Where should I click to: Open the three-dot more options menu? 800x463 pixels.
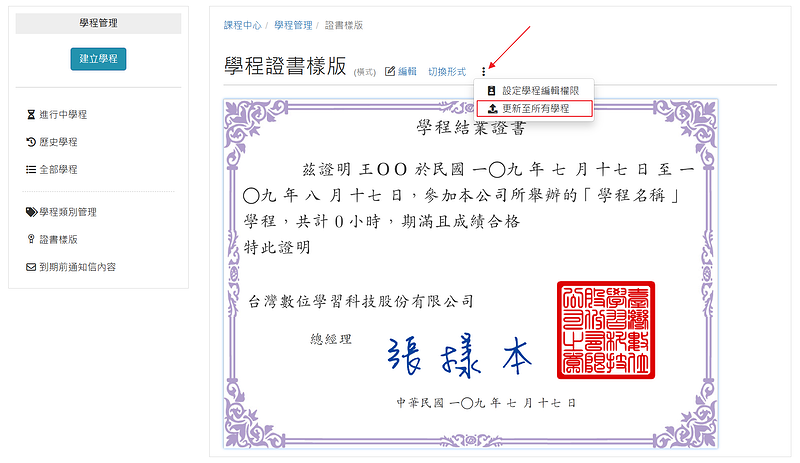[x=484, y=72]
